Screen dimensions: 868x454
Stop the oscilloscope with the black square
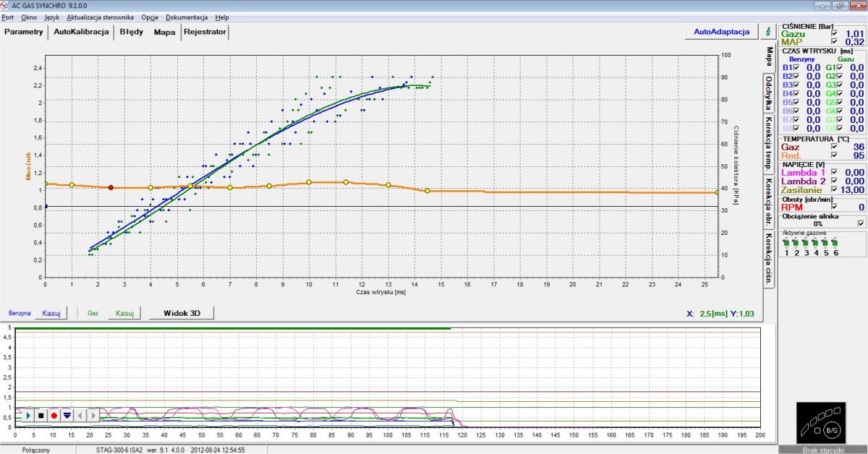coord(41,416)
